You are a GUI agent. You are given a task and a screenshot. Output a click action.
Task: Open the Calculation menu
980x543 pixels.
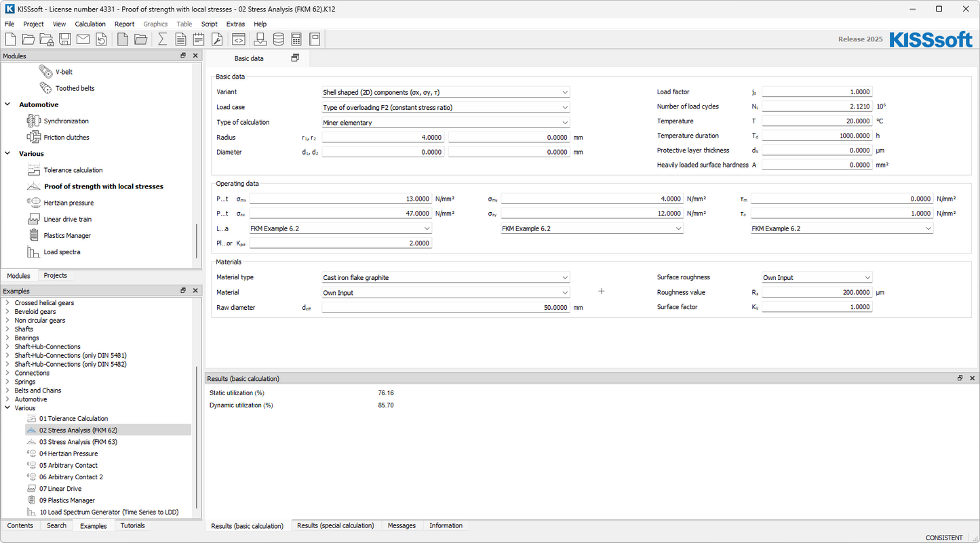tap(90, 24)
